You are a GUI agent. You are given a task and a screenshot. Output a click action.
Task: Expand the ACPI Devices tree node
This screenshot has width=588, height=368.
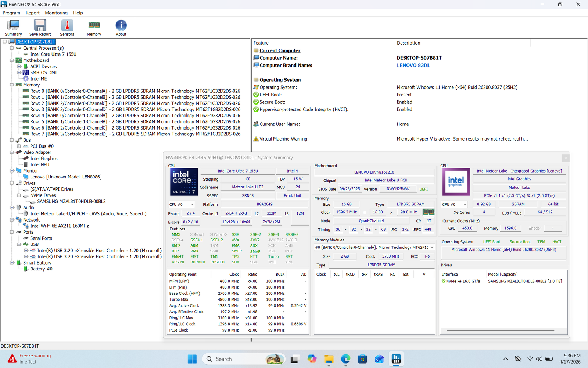coord(19,67)
